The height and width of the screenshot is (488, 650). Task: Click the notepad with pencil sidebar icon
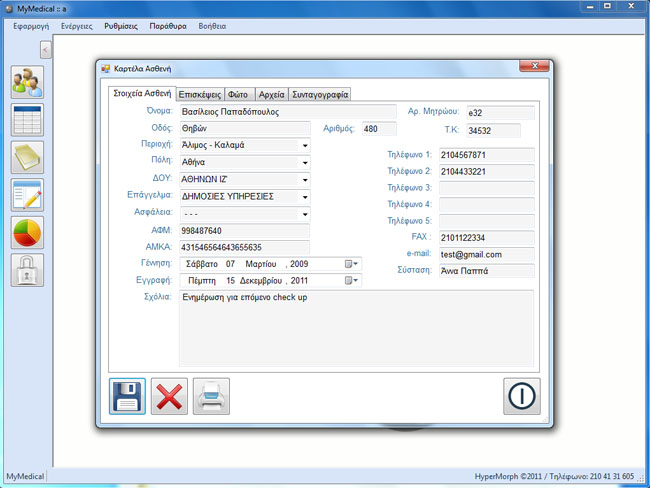(x=27, y=195)
